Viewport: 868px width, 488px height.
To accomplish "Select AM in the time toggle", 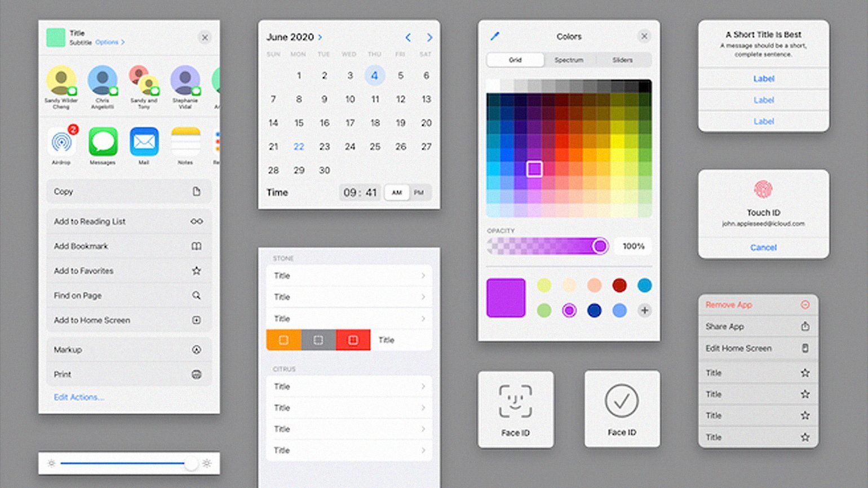I will (397, 193).
